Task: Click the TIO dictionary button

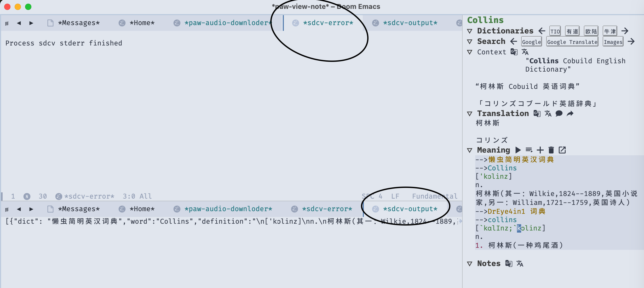Action: [555, 31]
